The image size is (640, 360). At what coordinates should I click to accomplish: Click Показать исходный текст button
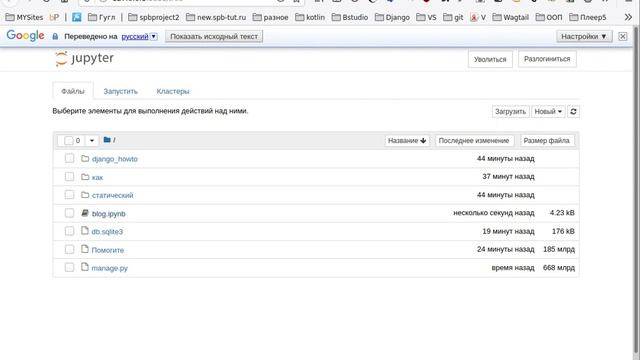point(214,36)
